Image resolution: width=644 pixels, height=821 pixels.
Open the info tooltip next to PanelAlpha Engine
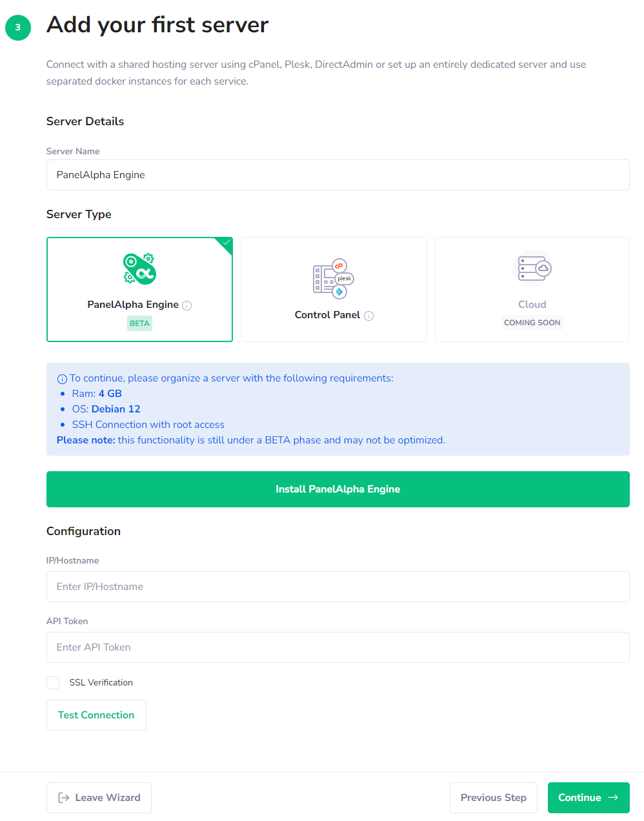(x=187, y=305)
